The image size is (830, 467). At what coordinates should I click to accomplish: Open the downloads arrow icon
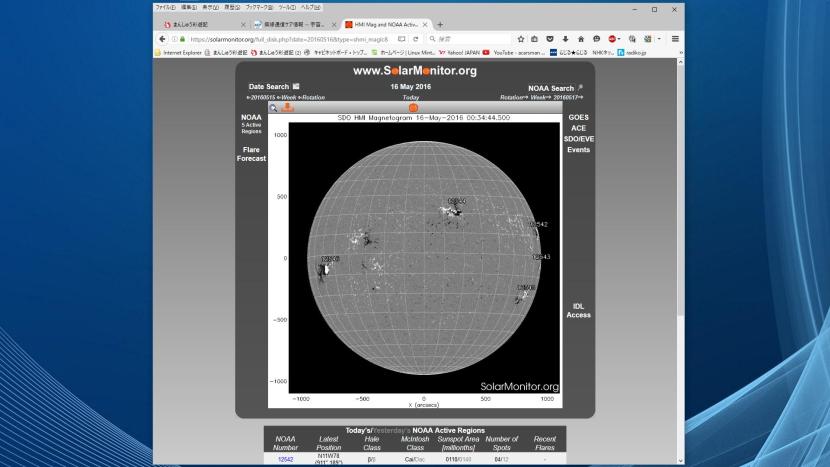click(x=565, y=39)
